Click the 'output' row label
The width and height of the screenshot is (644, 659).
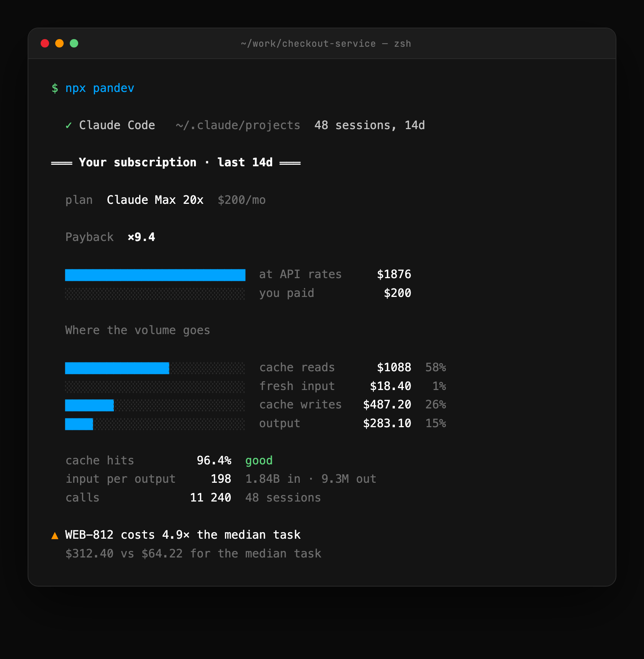280,423
